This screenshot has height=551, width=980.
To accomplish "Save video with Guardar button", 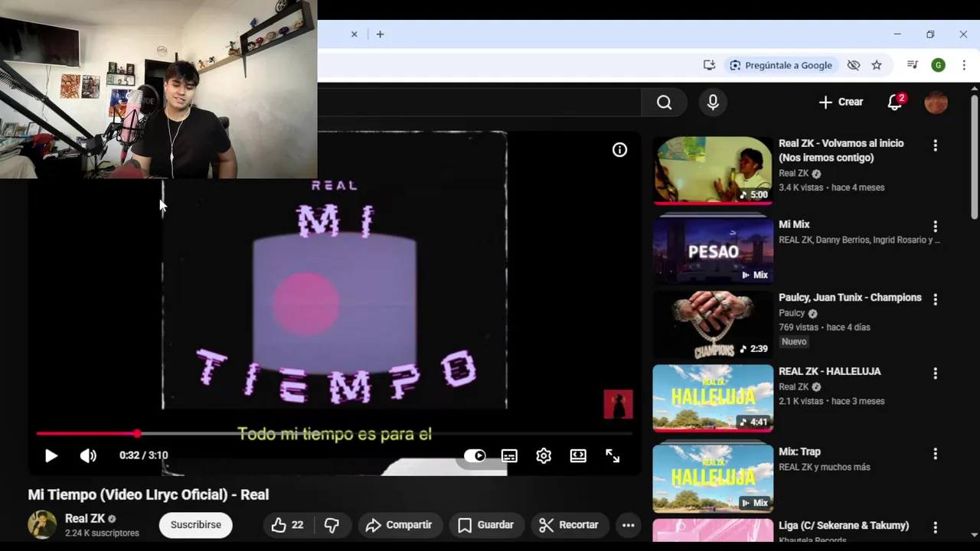I will pos(485,525).
